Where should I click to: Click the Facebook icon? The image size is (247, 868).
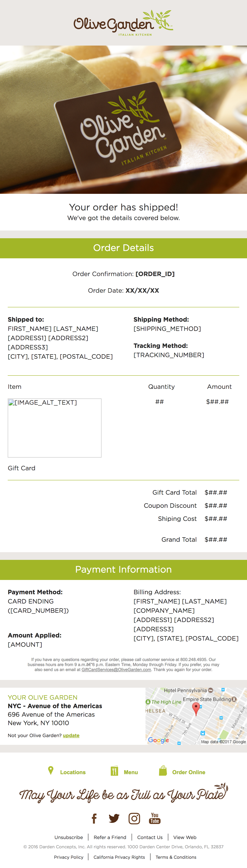94,818
